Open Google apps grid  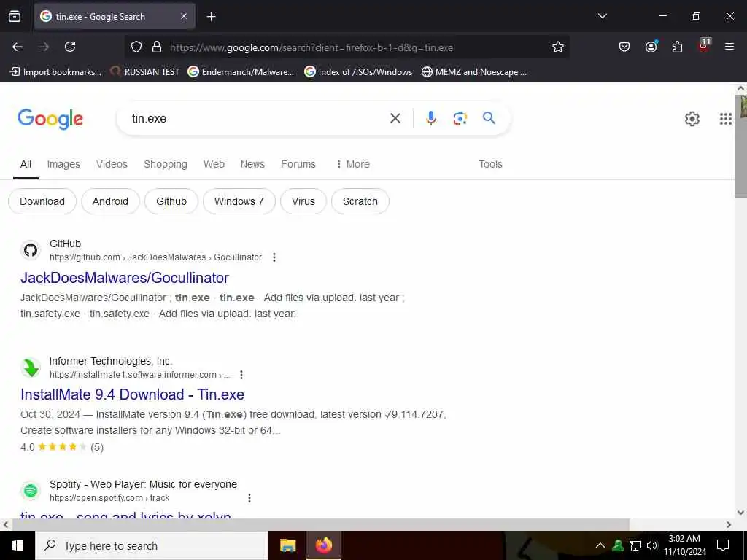pyautogui.click(x=725, y=119)
